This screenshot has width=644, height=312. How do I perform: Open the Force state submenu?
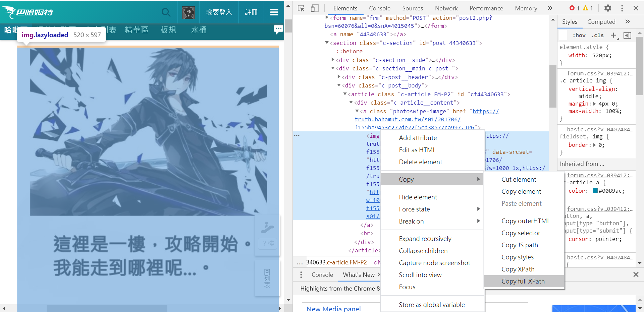432,209
